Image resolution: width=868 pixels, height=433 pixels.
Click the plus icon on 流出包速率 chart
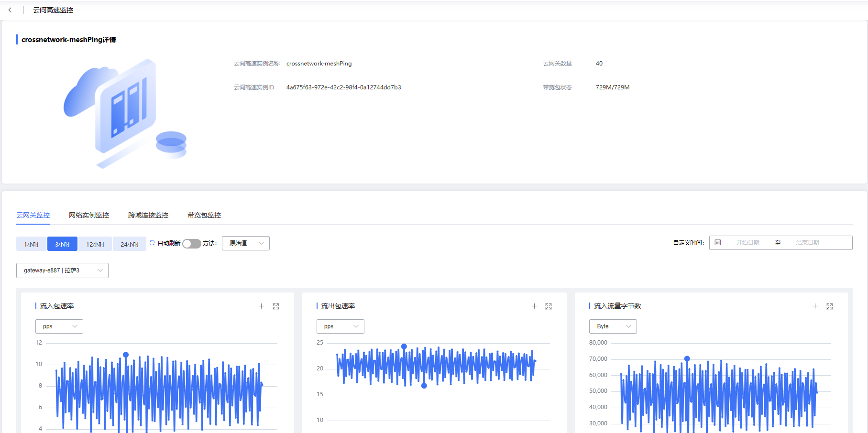[x=534, y=306]
